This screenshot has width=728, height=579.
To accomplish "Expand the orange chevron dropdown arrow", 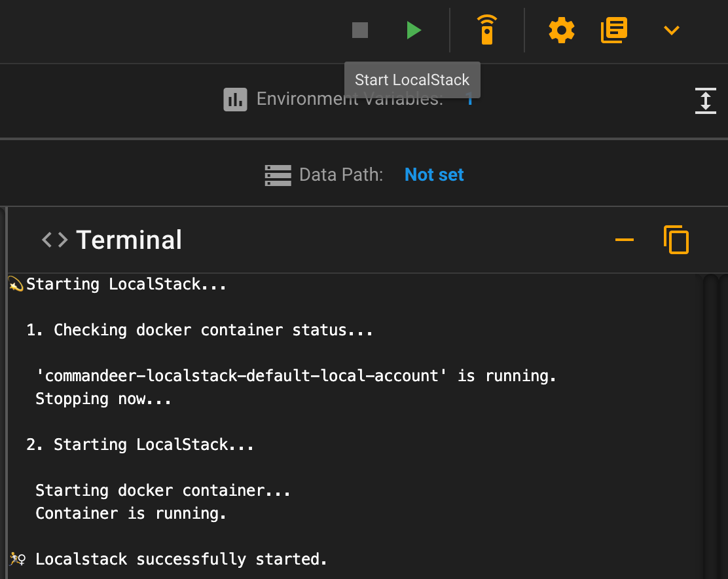I will pos(671,31).
